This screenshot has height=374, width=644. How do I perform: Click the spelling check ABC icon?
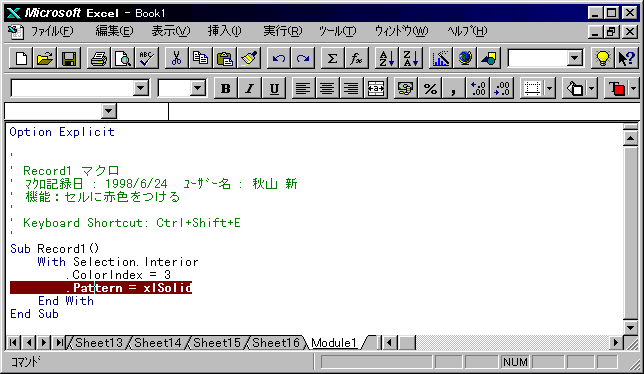pos(147,58)
